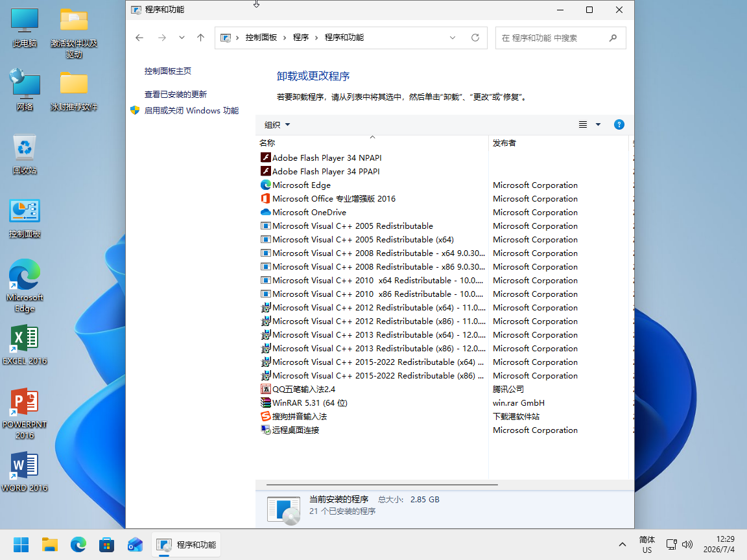Open 回收站 desktop icon
The image size is (747, 560).
pos(25,154)
